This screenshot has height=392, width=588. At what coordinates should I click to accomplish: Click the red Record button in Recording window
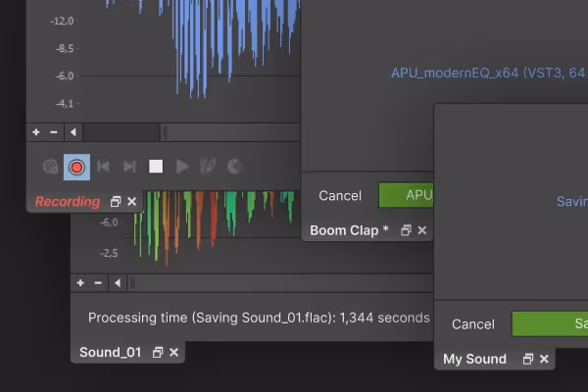[x=76, y=167]
